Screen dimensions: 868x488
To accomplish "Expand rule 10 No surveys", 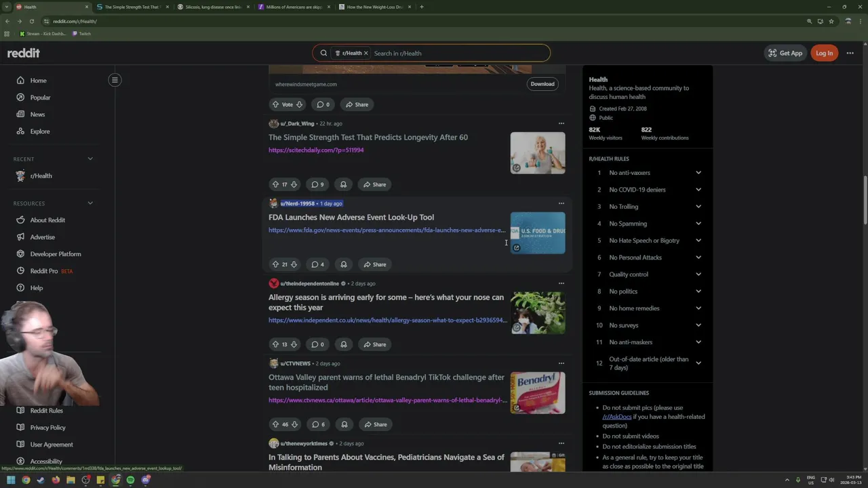I will 698,325.
